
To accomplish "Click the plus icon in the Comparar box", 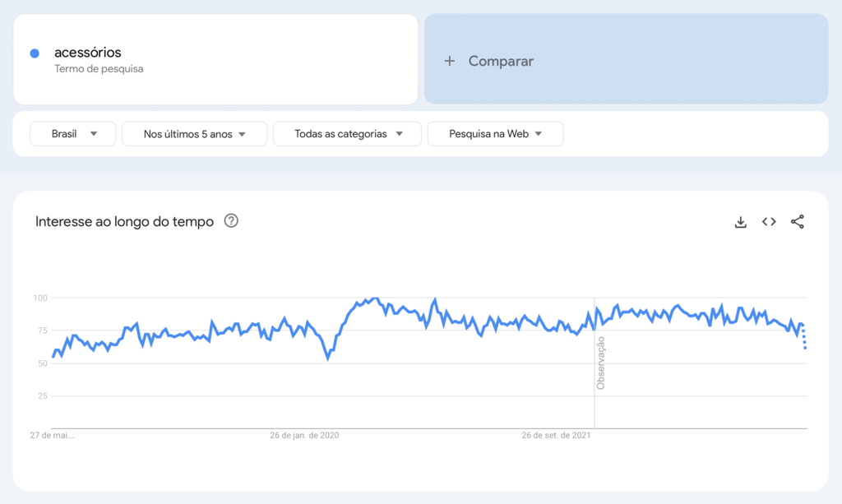I will (449, 61).
